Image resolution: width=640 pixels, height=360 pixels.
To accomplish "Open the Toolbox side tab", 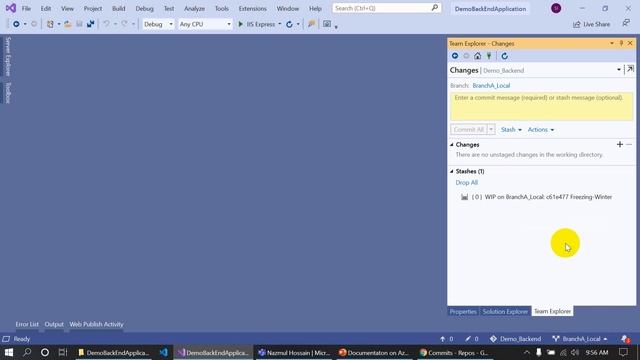I will 8,93.
